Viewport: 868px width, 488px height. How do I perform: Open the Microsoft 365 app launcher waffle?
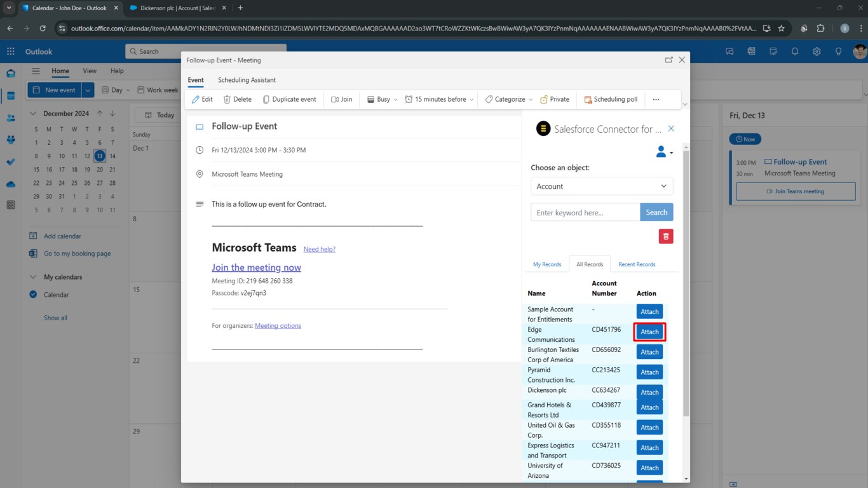(x=11, y=51)
